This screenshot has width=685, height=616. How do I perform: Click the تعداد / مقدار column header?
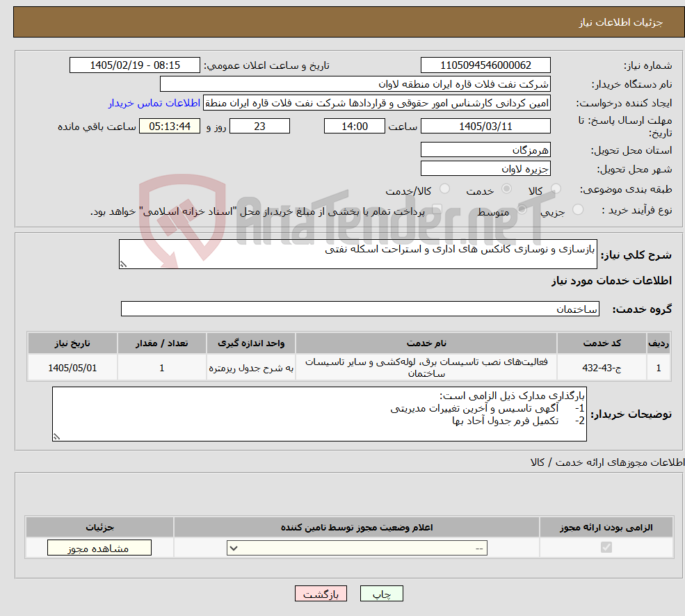(x=161, y=343)
